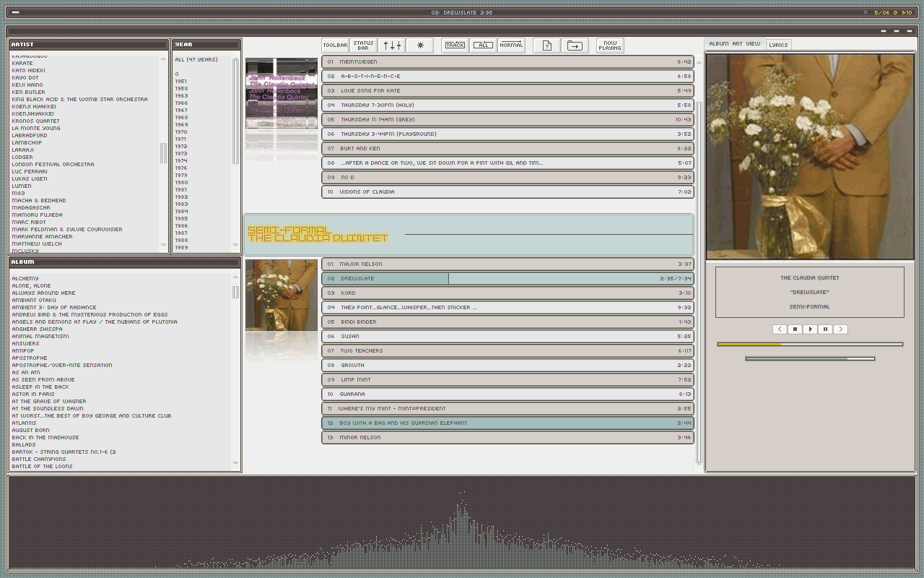
Task: Select track Two Teachers
Action: tap(507, 350)
